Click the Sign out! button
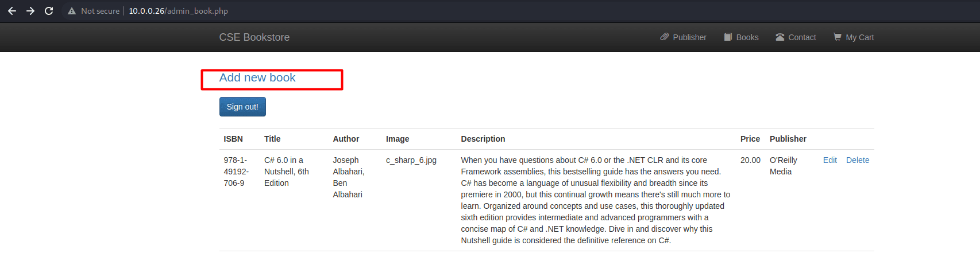 [242, 107]
